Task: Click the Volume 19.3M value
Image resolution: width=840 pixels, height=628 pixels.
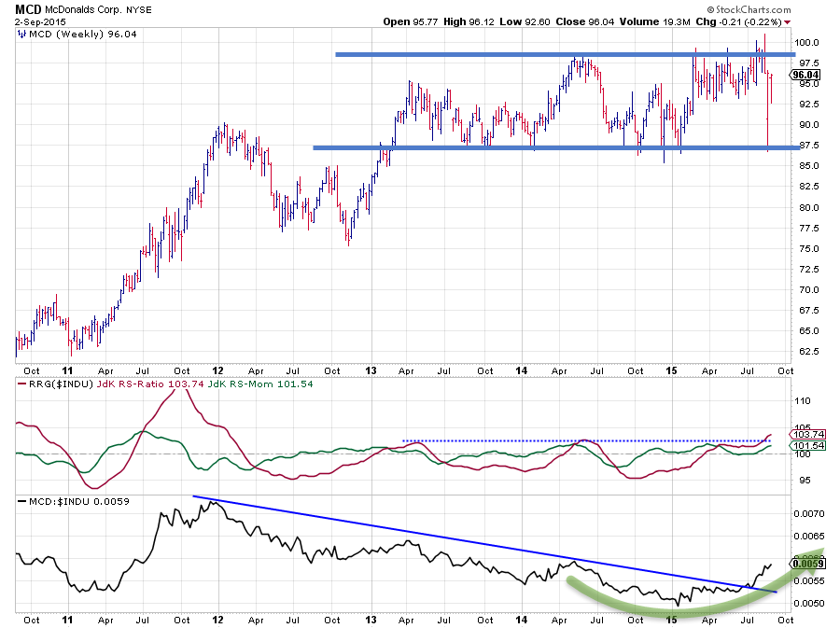Action: click(654, 22)
